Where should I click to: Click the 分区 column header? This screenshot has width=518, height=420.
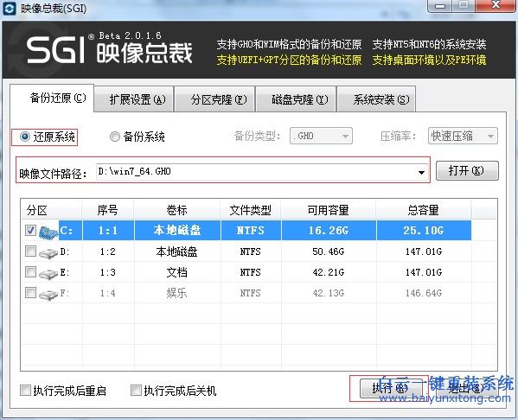pyautogui.click(x=52, y=210)
